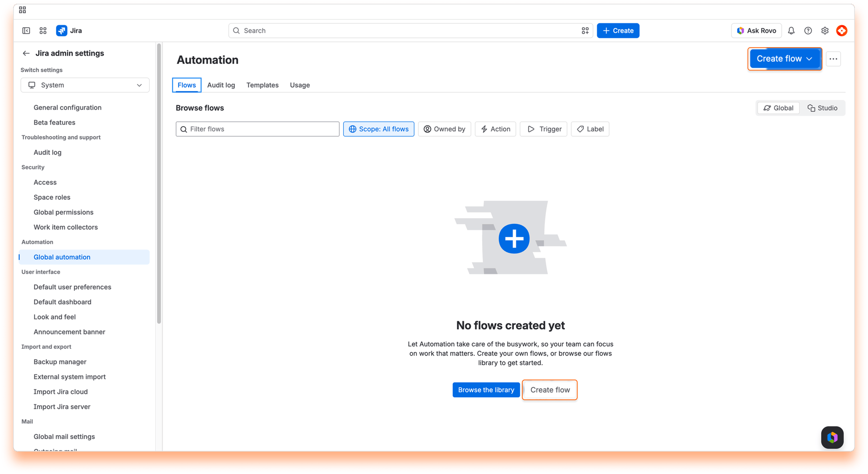
Task: Focus the Filter flows input
Action: coord(258,129)
